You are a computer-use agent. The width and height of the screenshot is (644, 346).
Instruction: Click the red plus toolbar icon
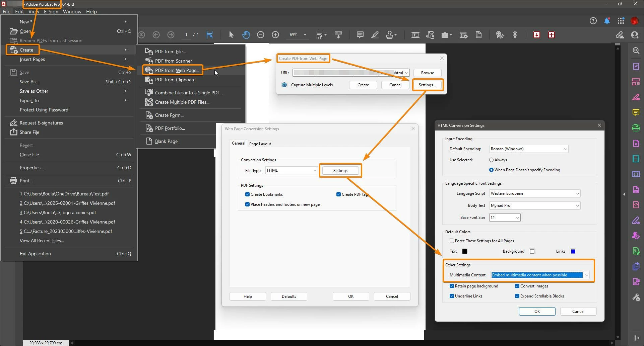pos(552,35)
